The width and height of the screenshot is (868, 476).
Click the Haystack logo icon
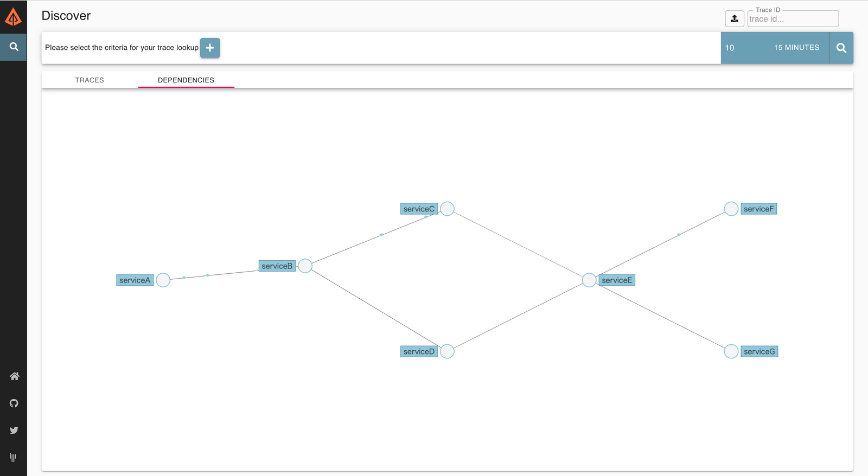(13, 17)
